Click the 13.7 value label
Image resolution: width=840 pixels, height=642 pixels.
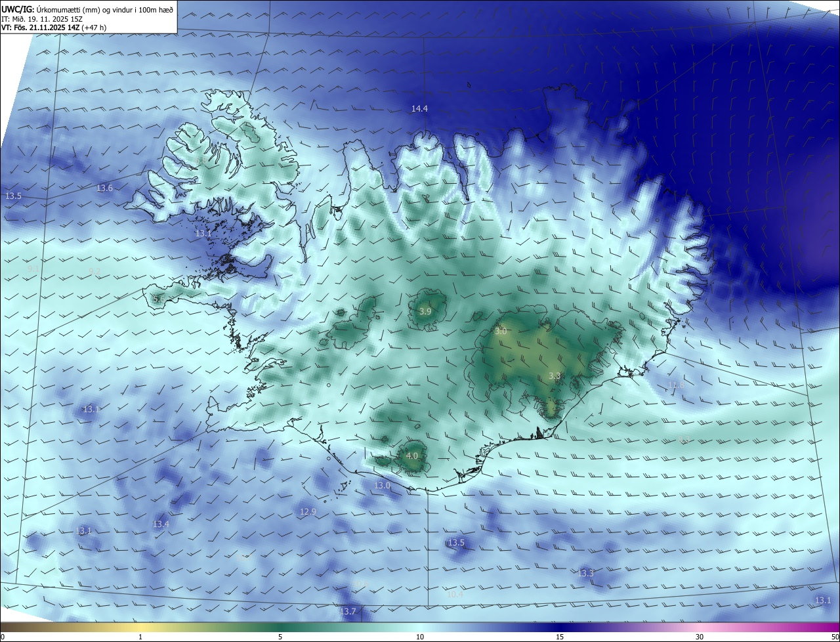coord(348,612)
